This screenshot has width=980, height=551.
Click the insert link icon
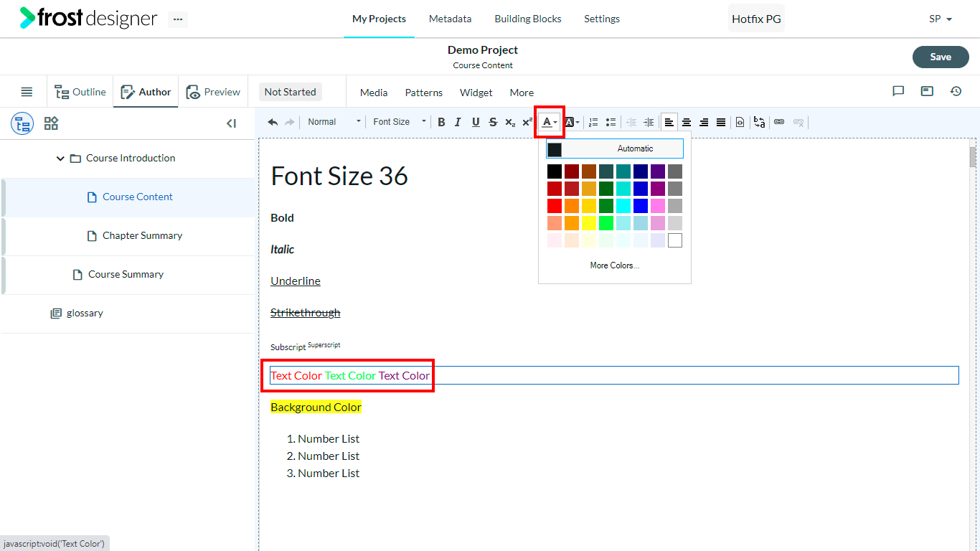[x=779, y=122]
